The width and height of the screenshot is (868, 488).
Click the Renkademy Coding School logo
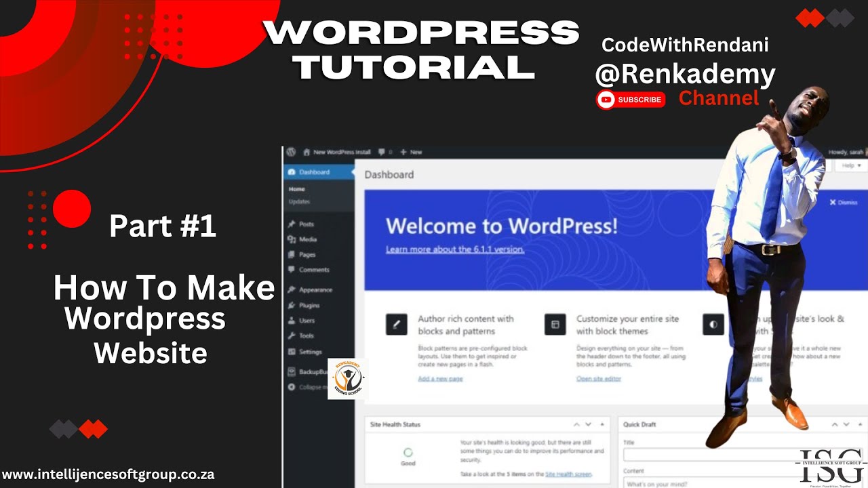(347, 379)
